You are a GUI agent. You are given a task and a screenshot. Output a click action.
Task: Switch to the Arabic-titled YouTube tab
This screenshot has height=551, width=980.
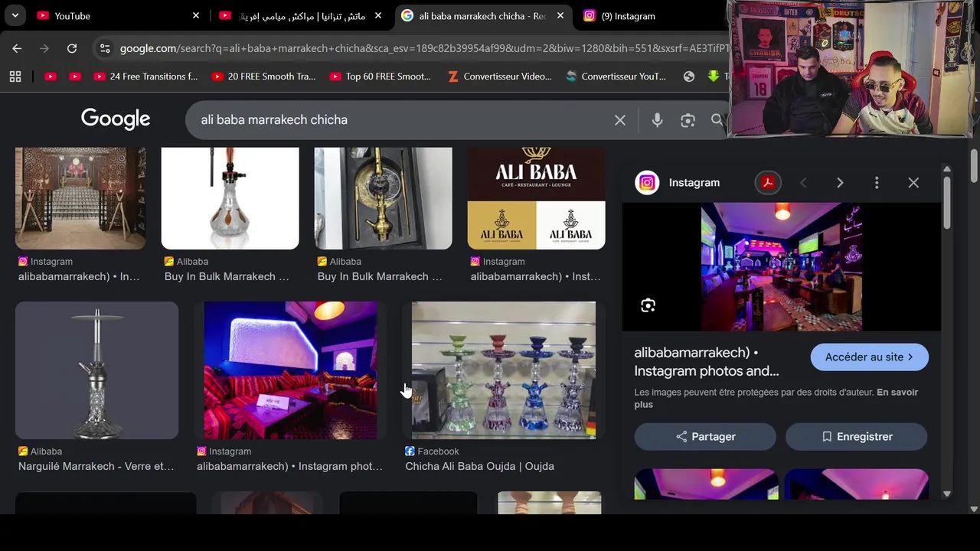[301, 15]
